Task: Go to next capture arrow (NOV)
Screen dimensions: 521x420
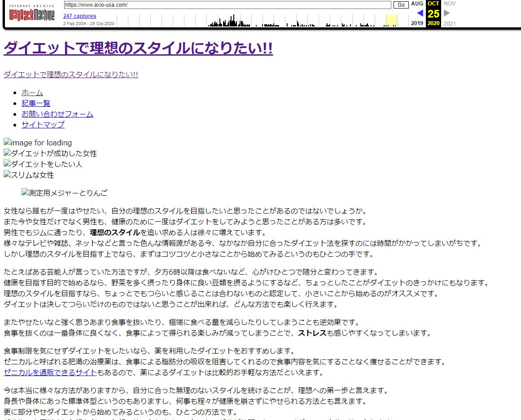Action: pos(447,13)
